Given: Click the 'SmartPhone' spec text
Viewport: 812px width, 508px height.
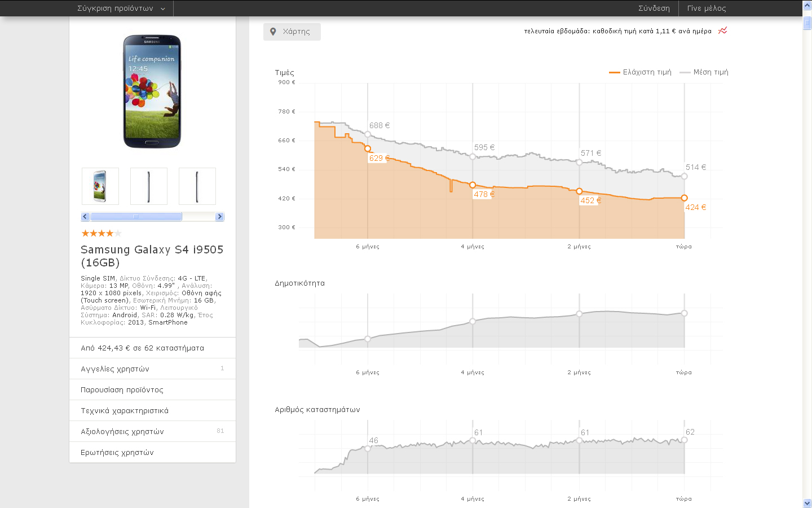Looking at the screenshot, I should (168, 322).
